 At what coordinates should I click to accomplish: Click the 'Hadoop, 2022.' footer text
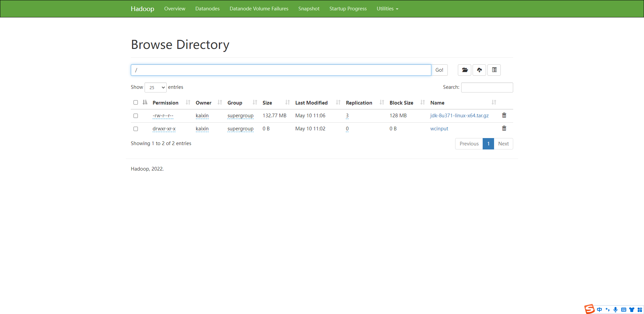tap(147, 169)
